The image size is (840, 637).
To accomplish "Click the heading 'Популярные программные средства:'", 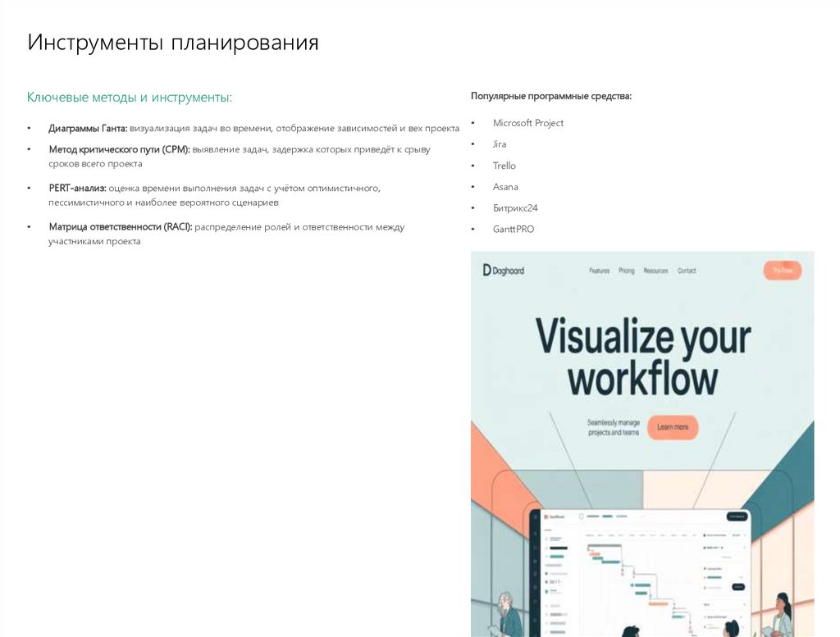I will (551, 97).
